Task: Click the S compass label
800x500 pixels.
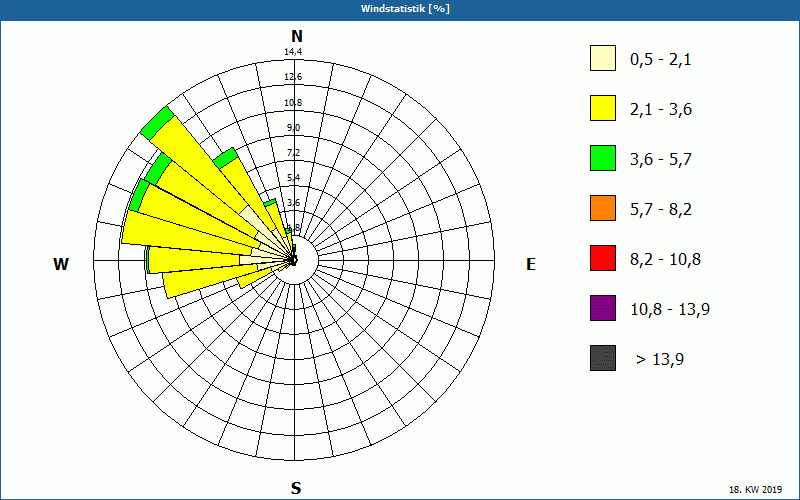Action: [296, 488]
